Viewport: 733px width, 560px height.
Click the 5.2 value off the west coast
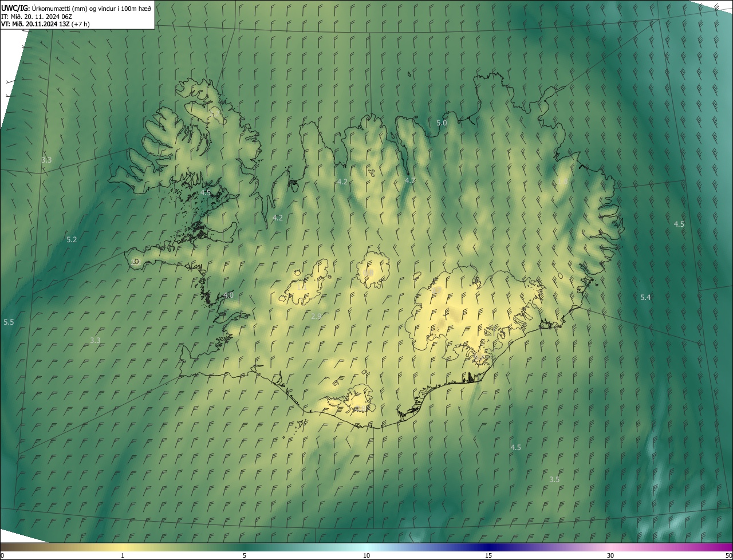click(72, 239)
